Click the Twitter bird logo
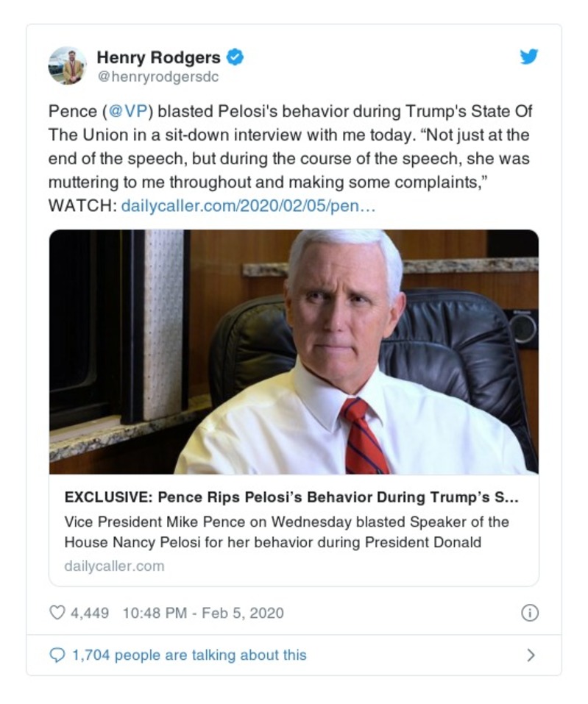 528,57
